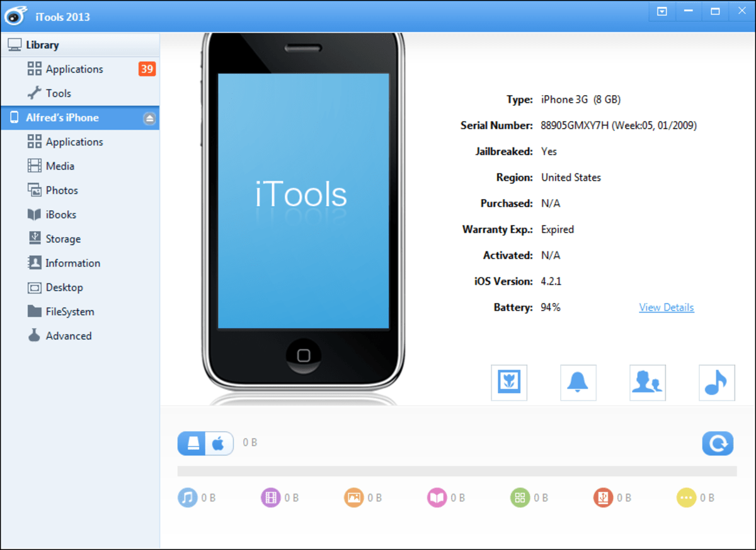Click the iPhone 3G (8 GB) type value
The image size is (756, 550).
pos(581,100)
